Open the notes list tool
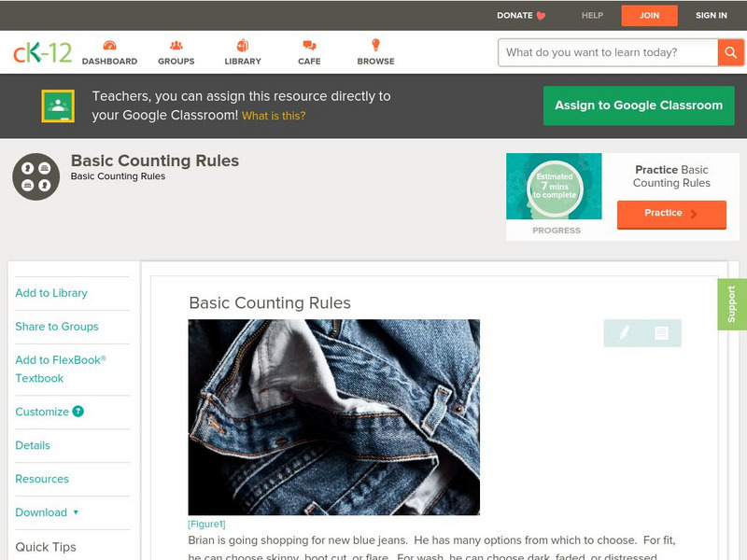 point(661,333)
